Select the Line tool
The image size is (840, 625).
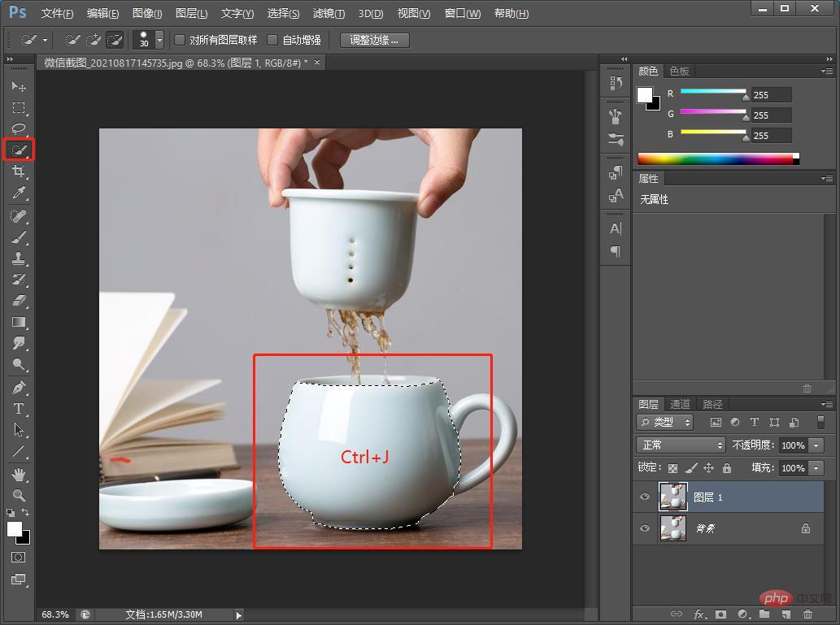pyautogui.click(x=18, y=451)
